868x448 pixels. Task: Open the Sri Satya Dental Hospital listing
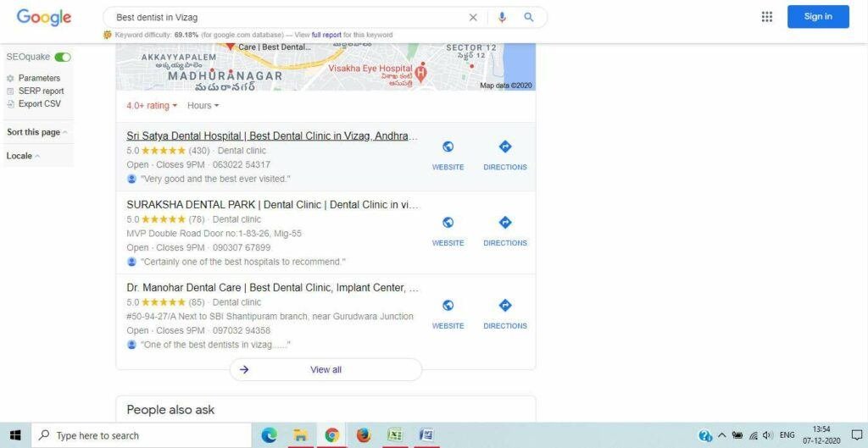(x=272, y=136)
